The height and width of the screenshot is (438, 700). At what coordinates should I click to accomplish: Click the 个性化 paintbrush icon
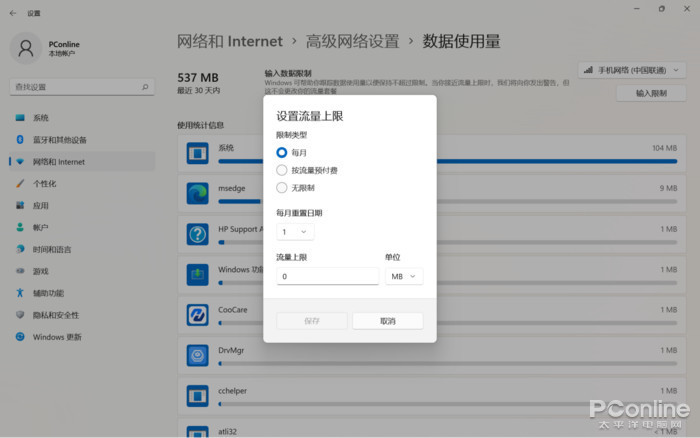pyautogui.click(x=20, y=184)
